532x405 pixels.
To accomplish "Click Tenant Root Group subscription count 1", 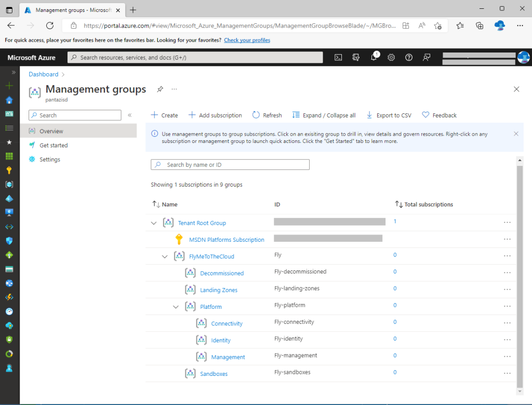I will tap(395, 221).
